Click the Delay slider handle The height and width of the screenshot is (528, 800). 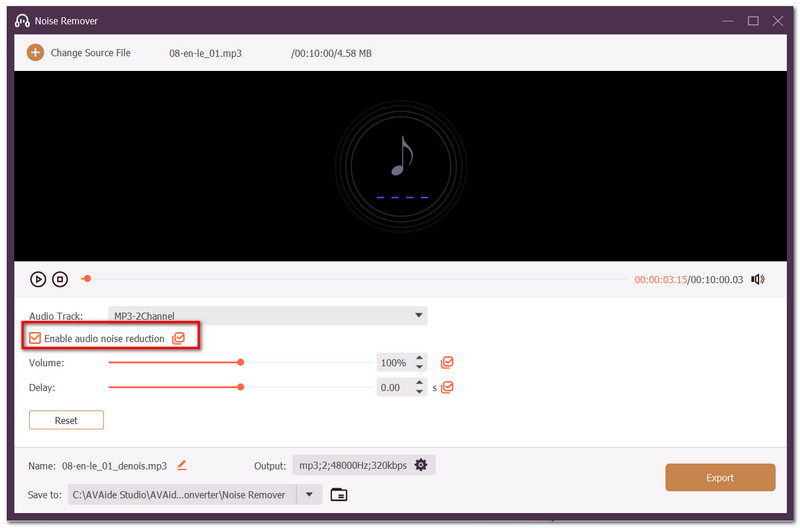click(240, 387)
